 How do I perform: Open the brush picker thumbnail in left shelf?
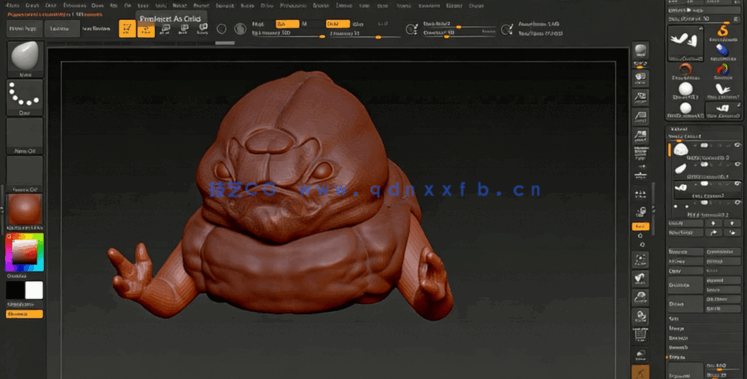[25, 59]
